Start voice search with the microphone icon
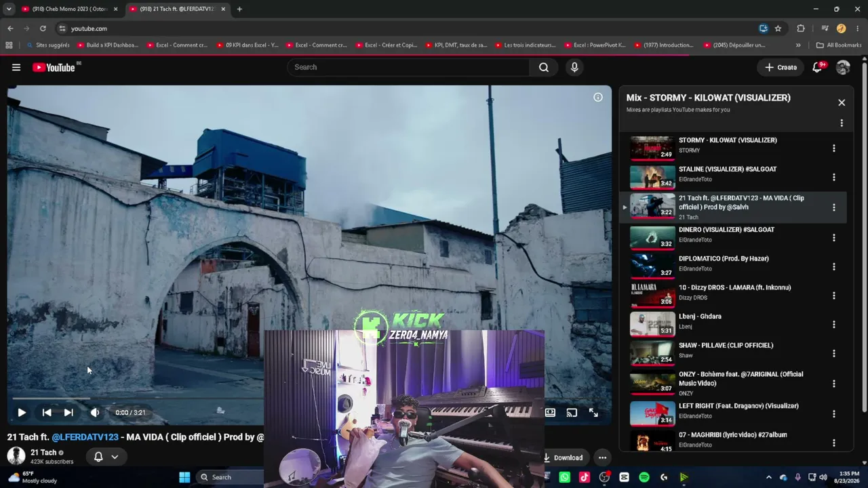 point(574,67)
